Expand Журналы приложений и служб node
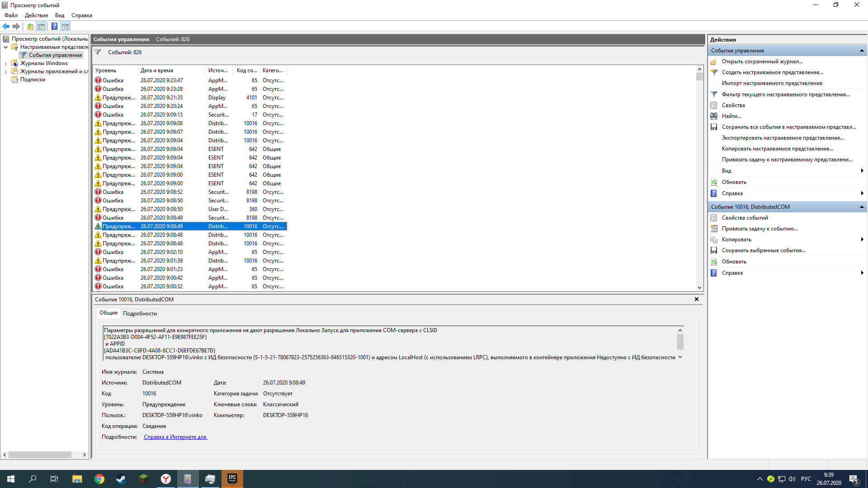Viewport: 868px width, 488px height. coord(5,71)
